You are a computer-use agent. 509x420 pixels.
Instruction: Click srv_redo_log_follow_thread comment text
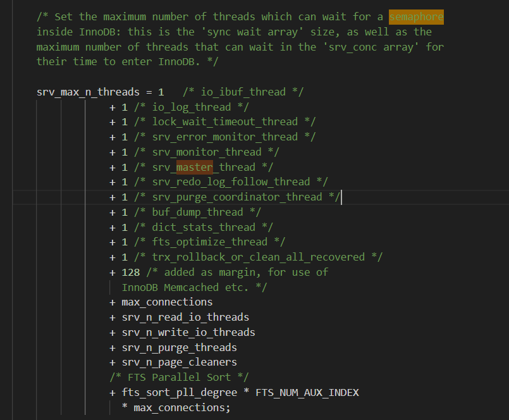coord(231,182)
